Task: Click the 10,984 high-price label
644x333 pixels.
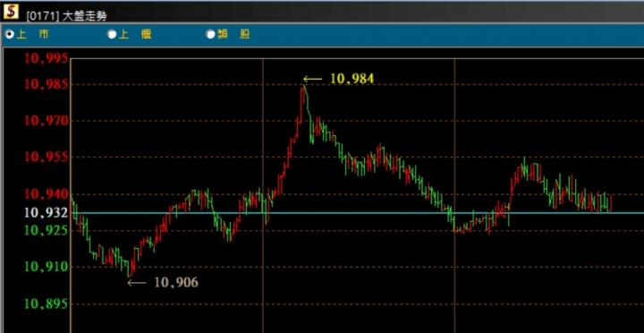Action: coord(352,79)
